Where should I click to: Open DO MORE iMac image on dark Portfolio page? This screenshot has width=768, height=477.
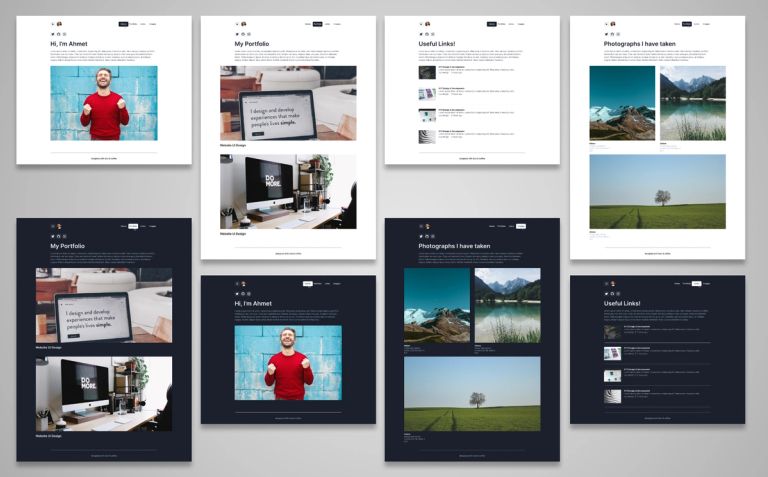pos(104,394)
